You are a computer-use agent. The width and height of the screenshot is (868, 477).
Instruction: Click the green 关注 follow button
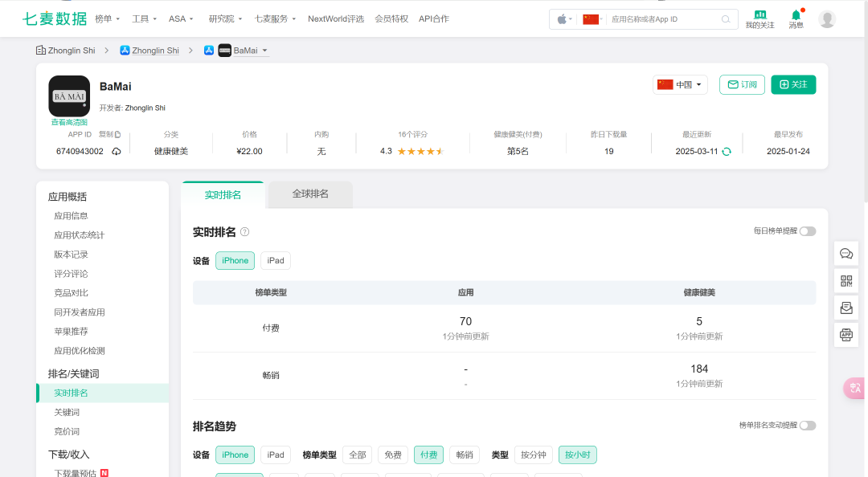(793, 84)
